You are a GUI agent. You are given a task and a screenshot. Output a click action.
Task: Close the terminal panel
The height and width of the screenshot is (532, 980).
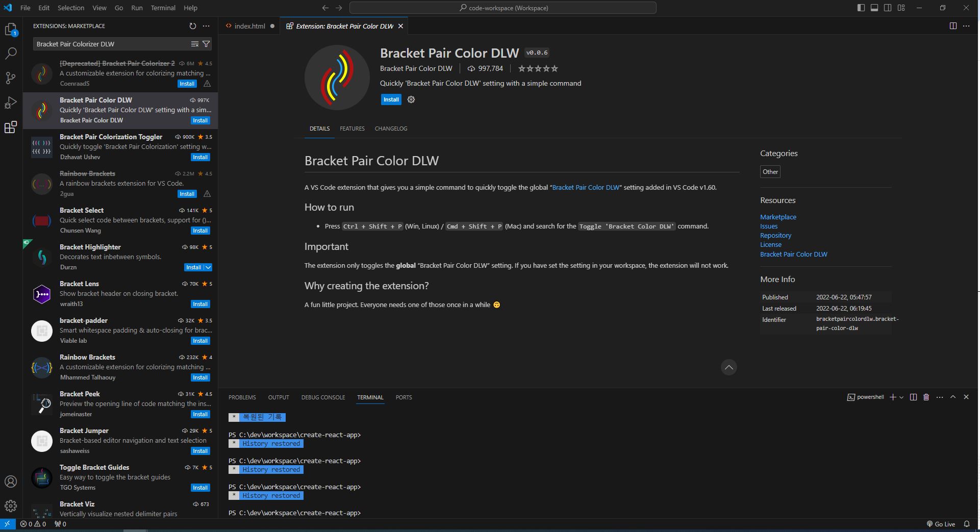[966, 397]
